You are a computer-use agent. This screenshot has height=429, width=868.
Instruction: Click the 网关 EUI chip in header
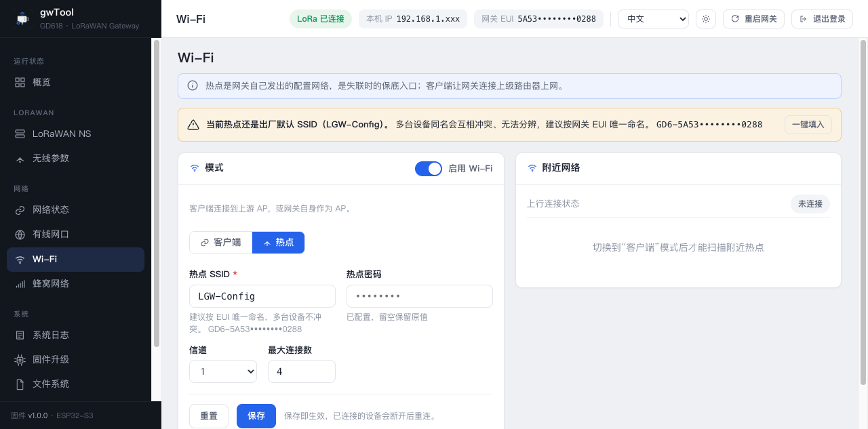pos(538,19)
